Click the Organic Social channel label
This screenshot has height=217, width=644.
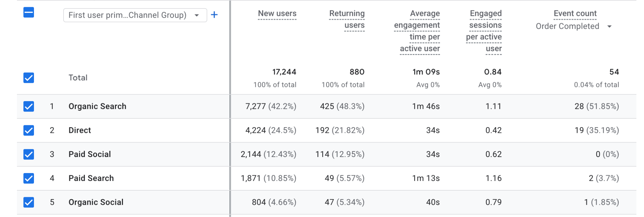[x=96, y=202]
